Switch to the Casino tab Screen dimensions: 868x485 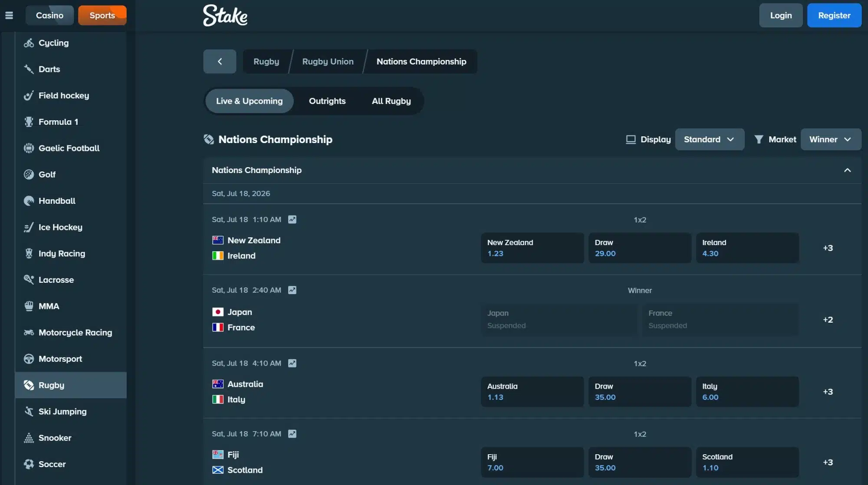tap(49, 15)
